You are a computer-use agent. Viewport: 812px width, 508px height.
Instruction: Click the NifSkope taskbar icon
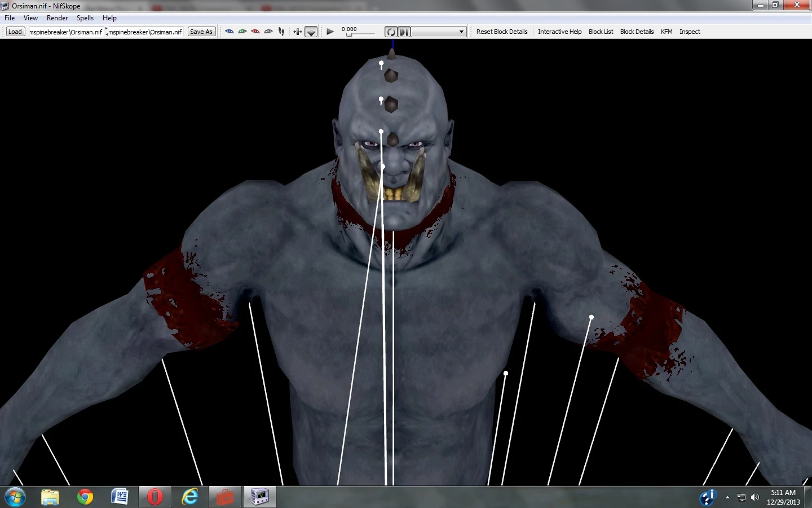[260, 497]
